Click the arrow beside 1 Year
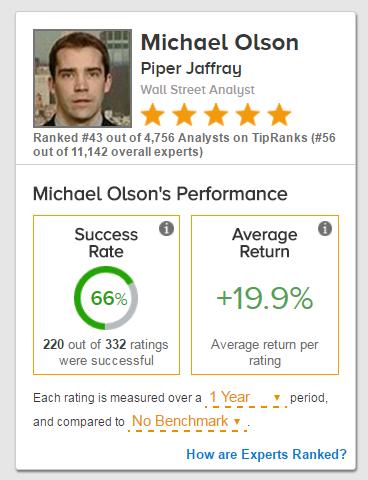Viewport: 368px width, 480px height. coord(277,398)
